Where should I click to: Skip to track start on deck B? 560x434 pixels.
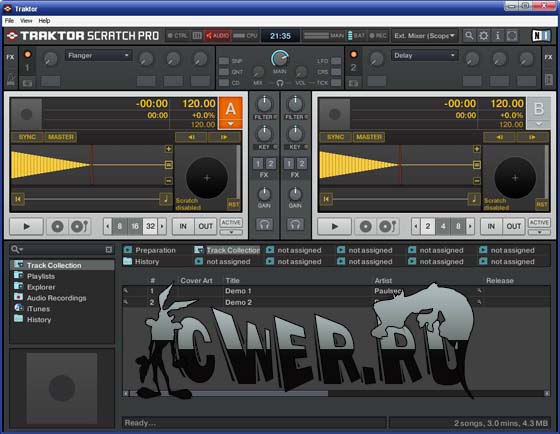(326, 199)
